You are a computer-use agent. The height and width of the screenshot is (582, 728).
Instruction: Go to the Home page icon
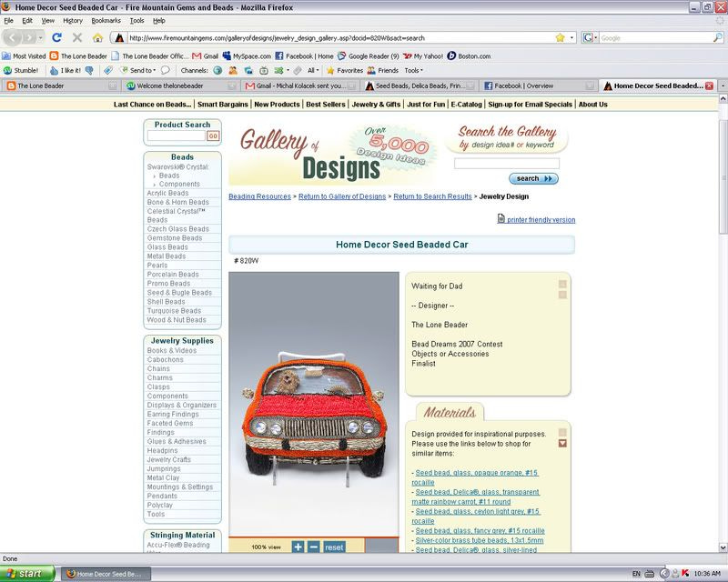coord(97,37)
